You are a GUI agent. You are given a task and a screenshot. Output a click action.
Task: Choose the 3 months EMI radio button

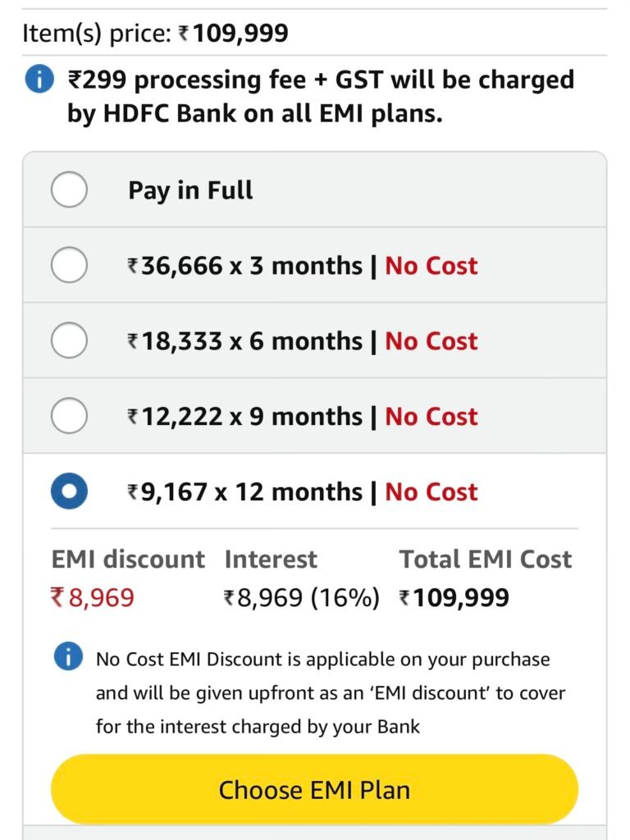[69, 266]
